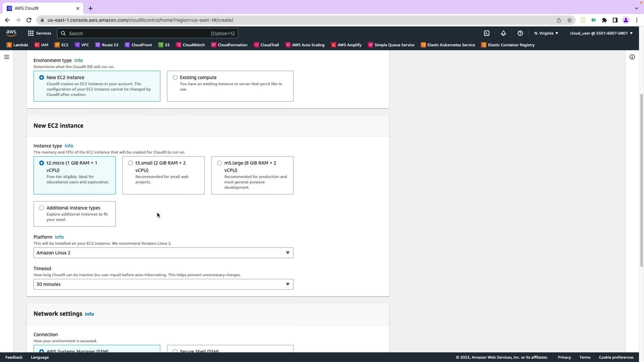Select the t3.small instance type
644x362 pixels.
130,163
